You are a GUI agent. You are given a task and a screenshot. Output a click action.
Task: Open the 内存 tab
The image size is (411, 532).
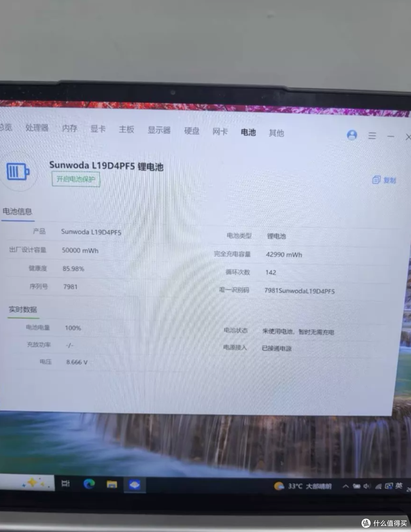pos(70,128)
